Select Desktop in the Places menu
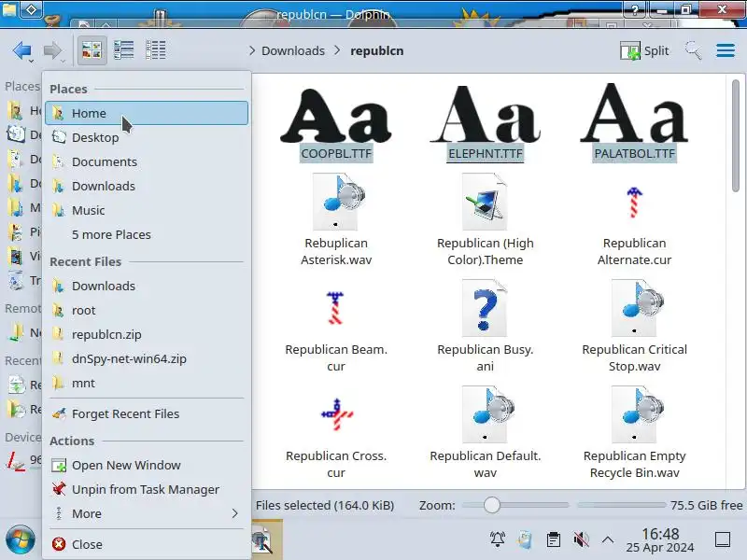The width and height of the screenshot is (747, 560). [147, 137]
